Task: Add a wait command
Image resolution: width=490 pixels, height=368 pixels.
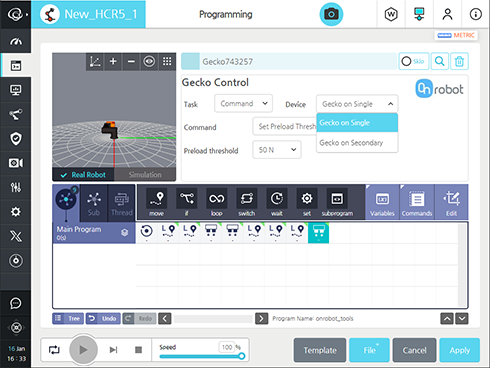Action: pyautogui.click(x=276, y=202)
